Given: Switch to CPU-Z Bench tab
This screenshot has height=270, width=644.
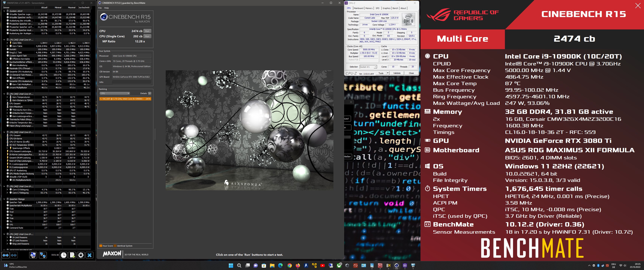Looking at the screenshot, I should click(x=395, y=8).
